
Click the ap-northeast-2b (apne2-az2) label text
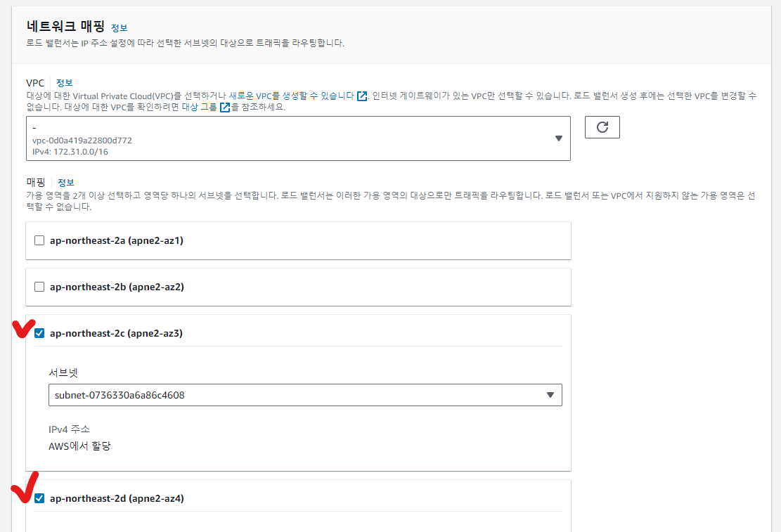coord(117,287)
